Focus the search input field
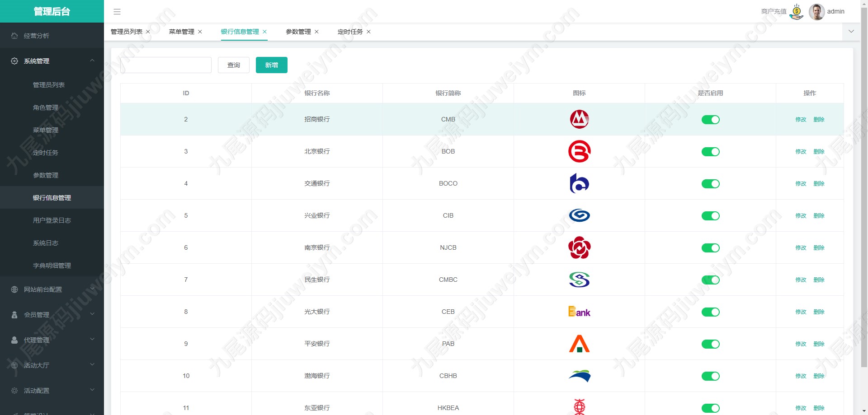Viewport: 868px width, 415px height. tap(166, 65)
